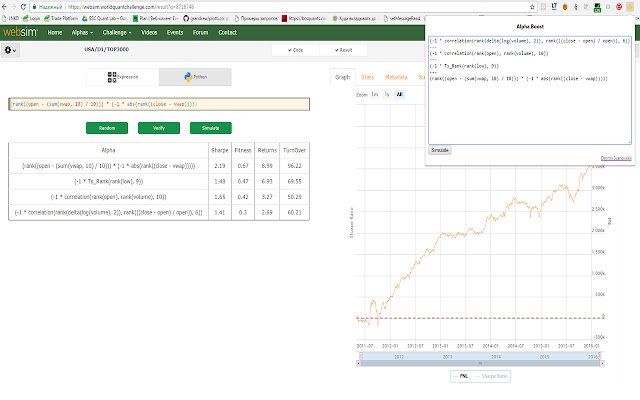The height and width of the screenshot is (400, 640).
Task: Select the first alpha row with Sharpe 2.19
Action: [159, 166]
